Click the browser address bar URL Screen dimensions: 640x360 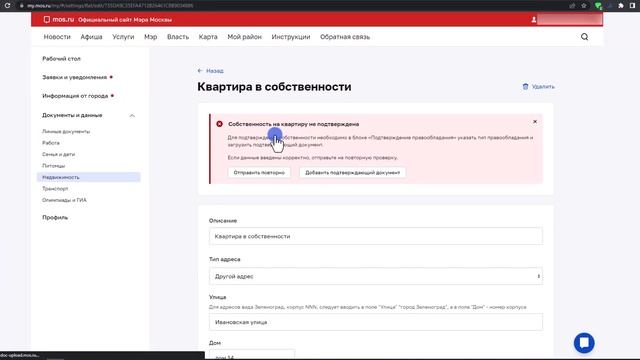pyautogui.click(x=110, y=6)
